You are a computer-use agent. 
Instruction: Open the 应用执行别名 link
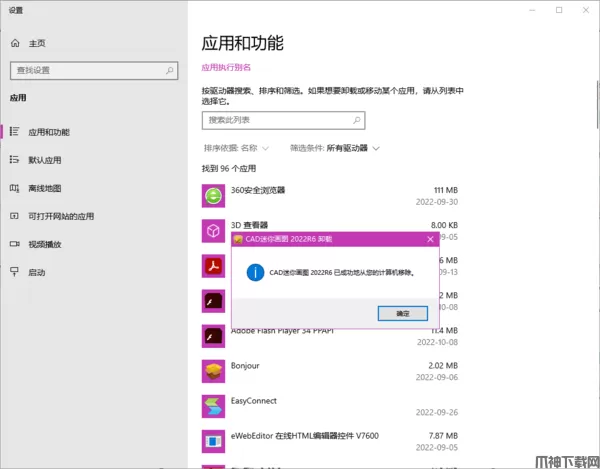(226, 68)
